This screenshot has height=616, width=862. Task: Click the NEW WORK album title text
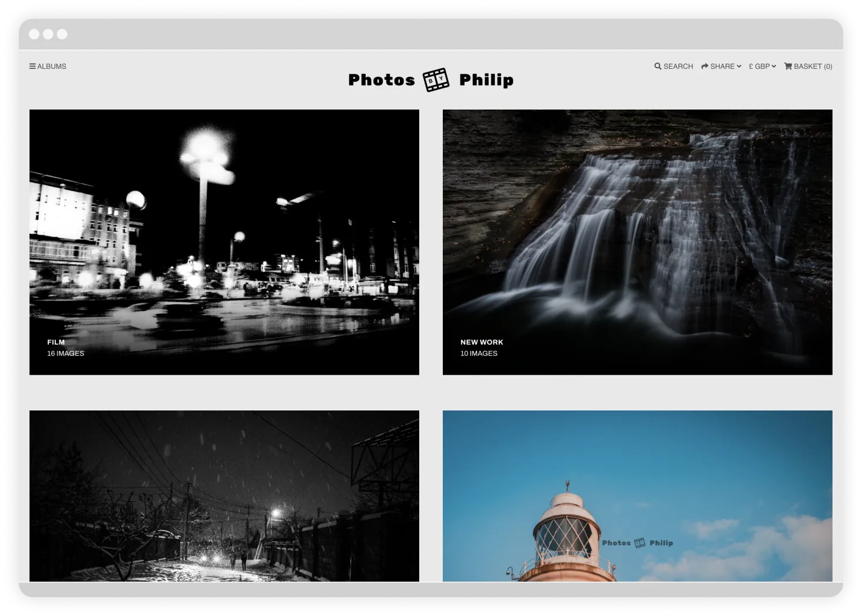482,342
